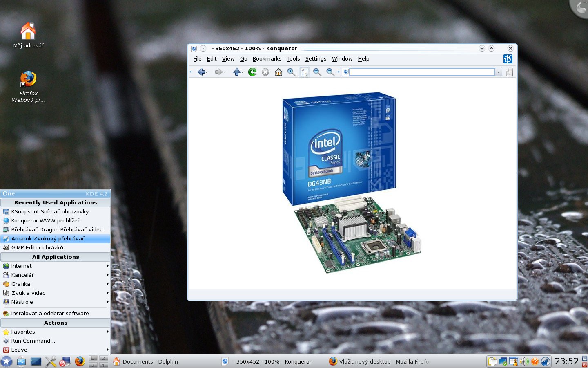Click the Go button beside location bar

[x=510, y=72]
